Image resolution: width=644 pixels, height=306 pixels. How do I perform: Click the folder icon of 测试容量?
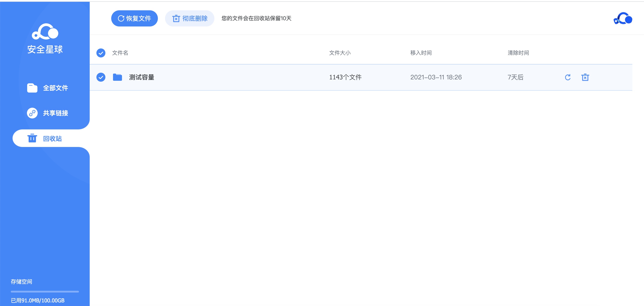pos(117,77)
